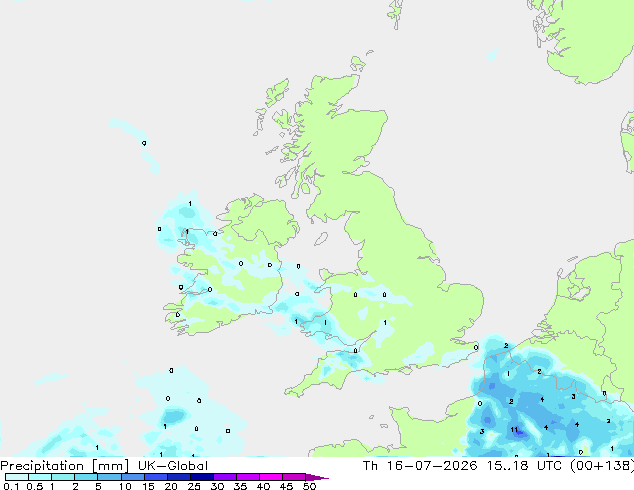Pick the 10–15 mm blue legend swatch

132,477
